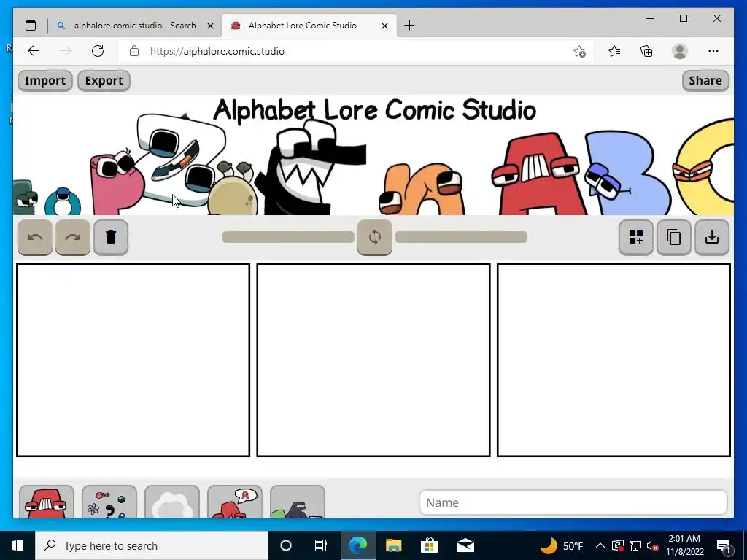Viewport: 747px width, 560px height.
Task: Click the left gray slider bar
Action: [x=288, y=237]
